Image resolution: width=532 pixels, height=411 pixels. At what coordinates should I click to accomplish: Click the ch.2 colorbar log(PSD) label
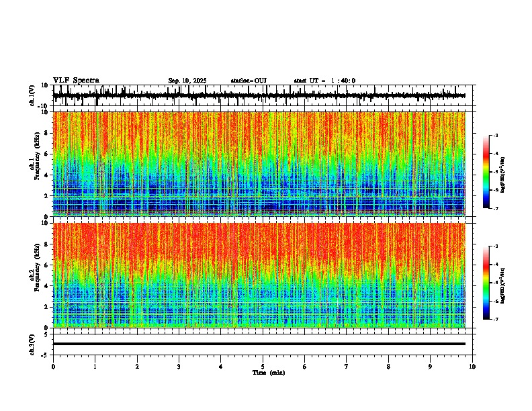(x=502, y=285)
